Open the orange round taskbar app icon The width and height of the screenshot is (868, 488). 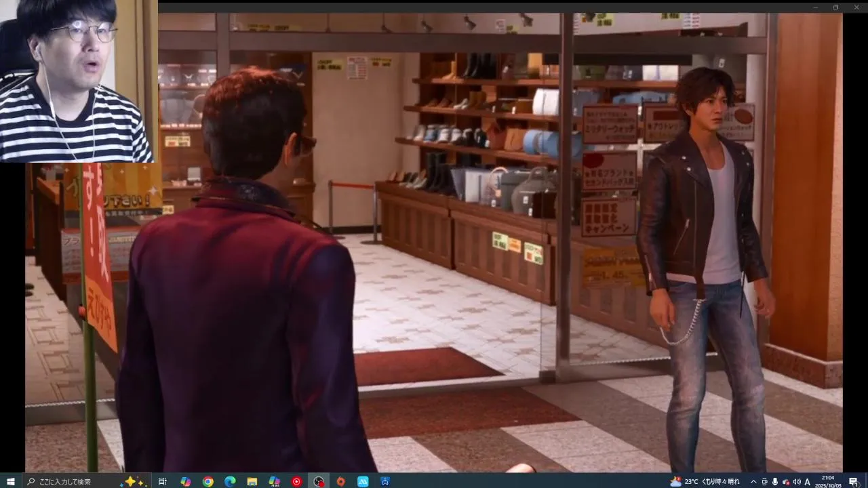coord(340,481)
